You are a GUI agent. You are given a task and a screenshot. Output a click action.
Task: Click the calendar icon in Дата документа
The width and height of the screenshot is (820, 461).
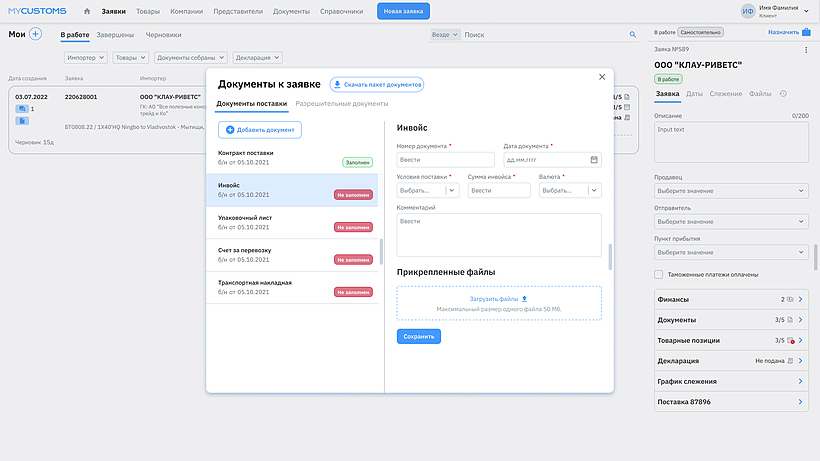point(594,159)
